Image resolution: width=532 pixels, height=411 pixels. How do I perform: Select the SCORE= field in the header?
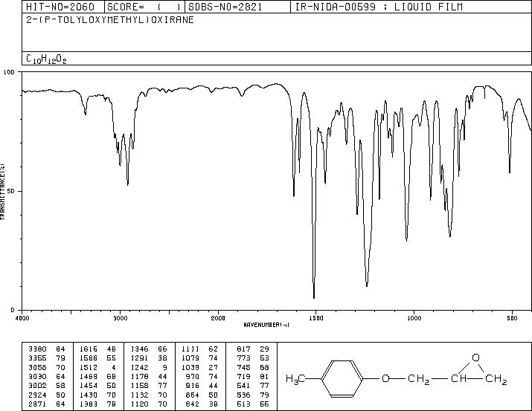coord(144,7)
